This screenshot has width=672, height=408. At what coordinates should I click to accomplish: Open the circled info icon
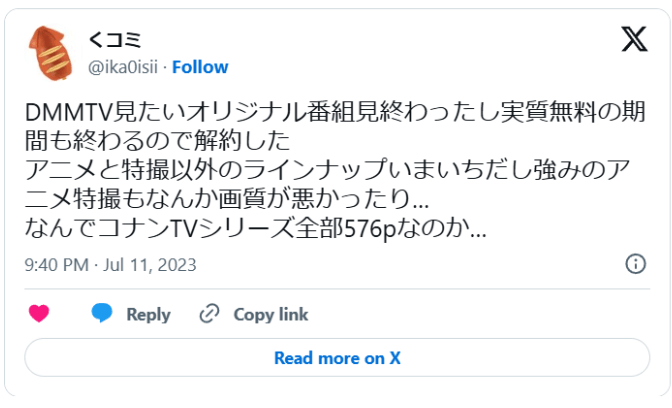634,264
